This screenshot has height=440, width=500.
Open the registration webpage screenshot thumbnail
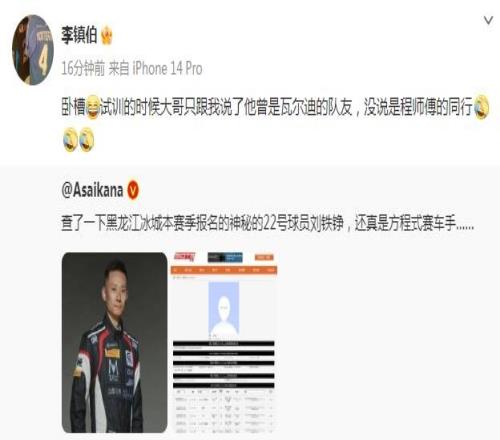coord(224,343)
